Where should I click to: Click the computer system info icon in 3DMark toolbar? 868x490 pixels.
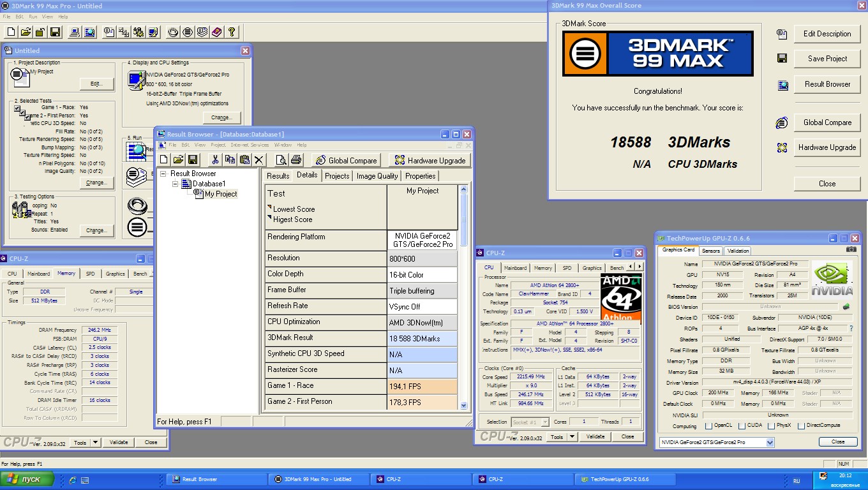pos(75,31)
